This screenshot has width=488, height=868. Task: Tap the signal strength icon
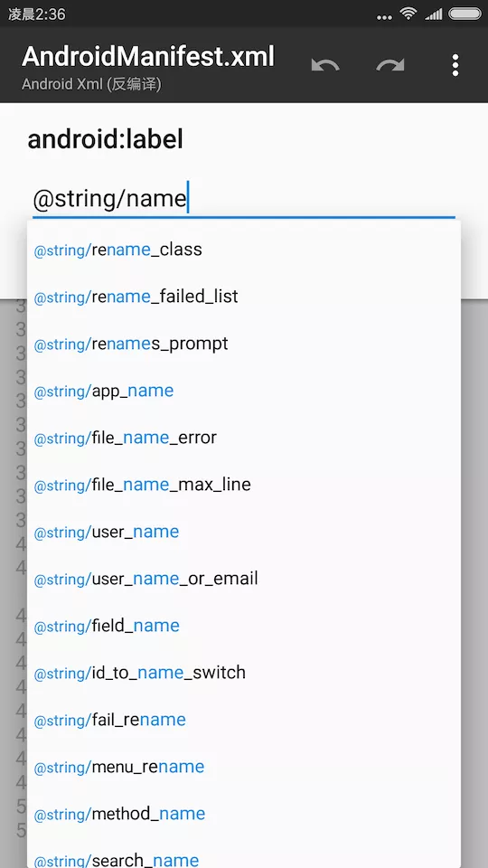click(433, 14)
